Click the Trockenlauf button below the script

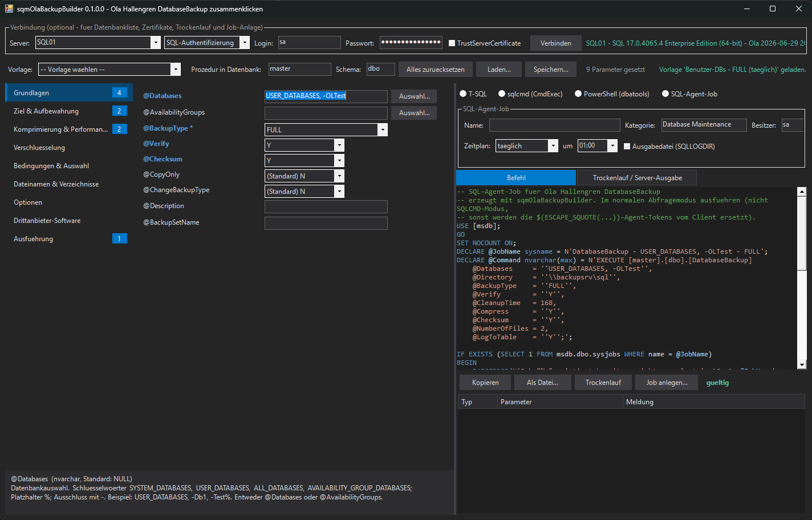[x=603, y=382]
